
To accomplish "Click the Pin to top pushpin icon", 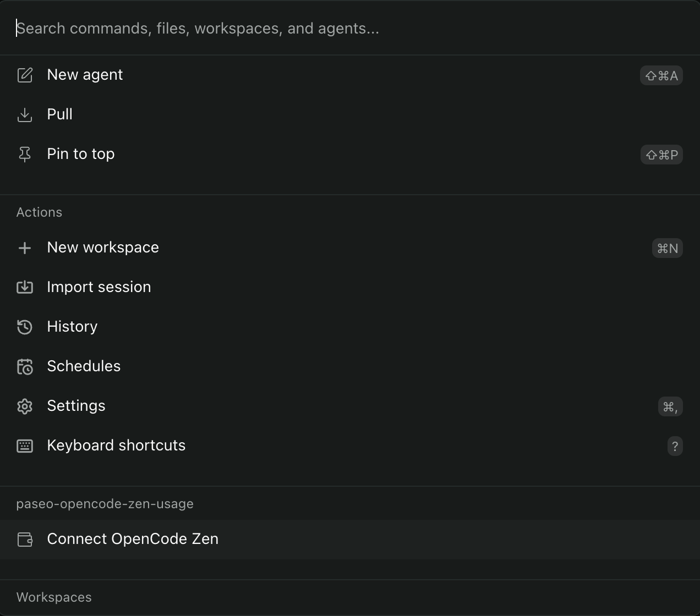I will click(x=25, y=154).
